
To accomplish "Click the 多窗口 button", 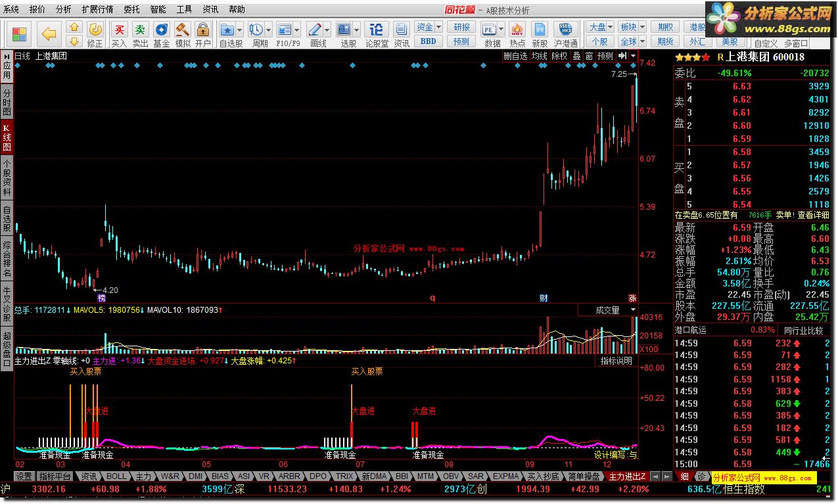I will coord(796,43).
